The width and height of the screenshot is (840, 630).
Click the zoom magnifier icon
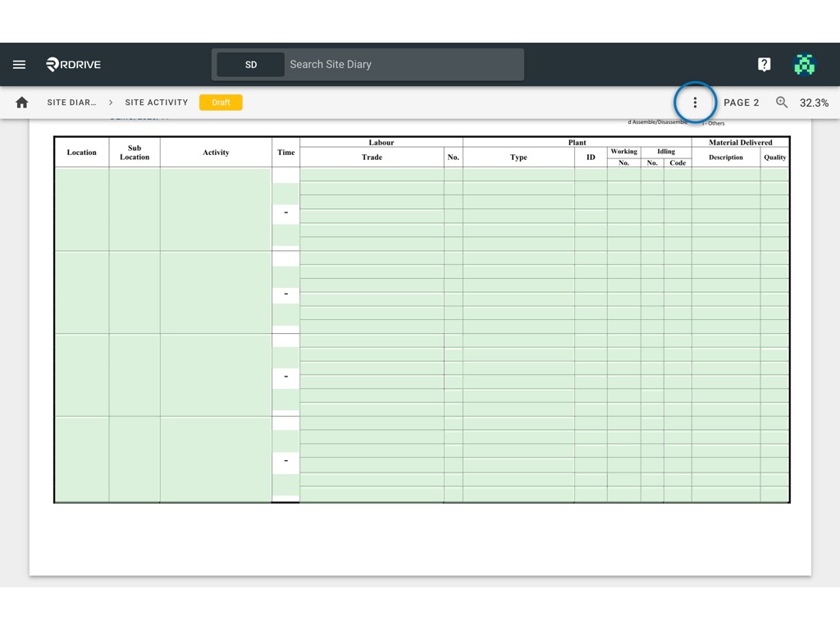782,103
